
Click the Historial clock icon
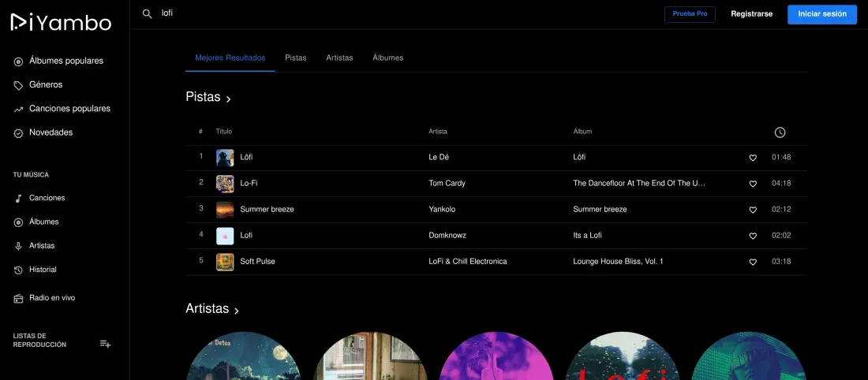coord(18,270)
